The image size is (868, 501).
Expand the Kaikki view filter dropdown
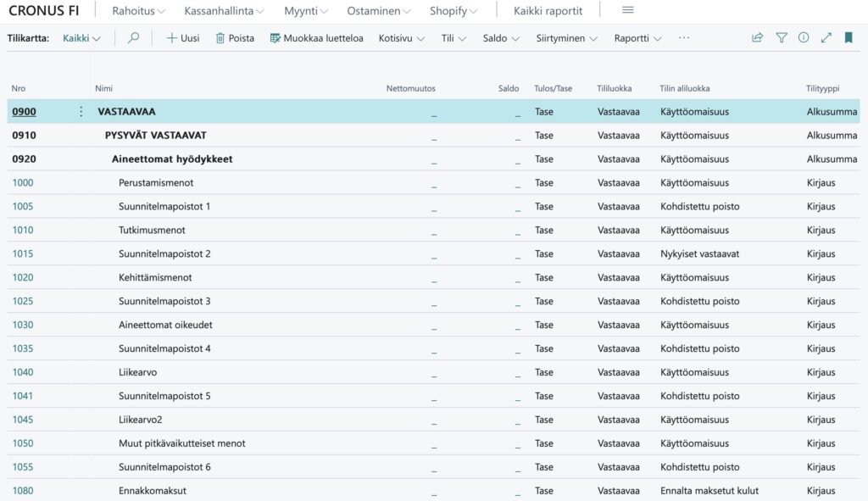pyautogui.click(x=81, y=38)
